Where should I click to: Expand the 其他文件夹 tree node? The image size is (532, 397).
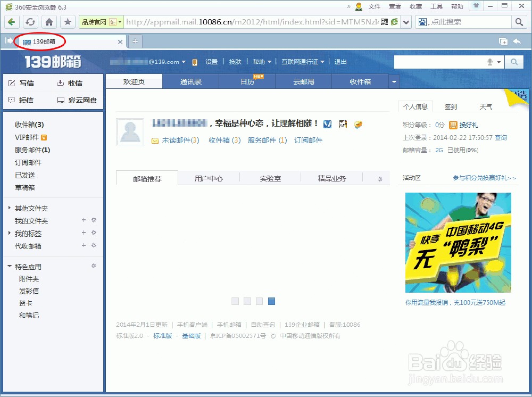(x=10, y=208)
